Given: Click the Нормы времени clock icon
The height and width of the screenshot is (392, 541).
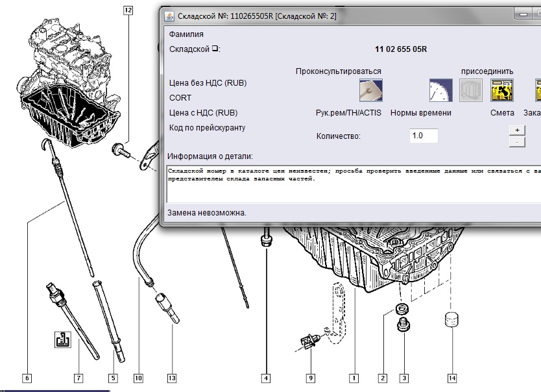Looking at the screenshot, I should pyautogui.click(x=440, y=91).
